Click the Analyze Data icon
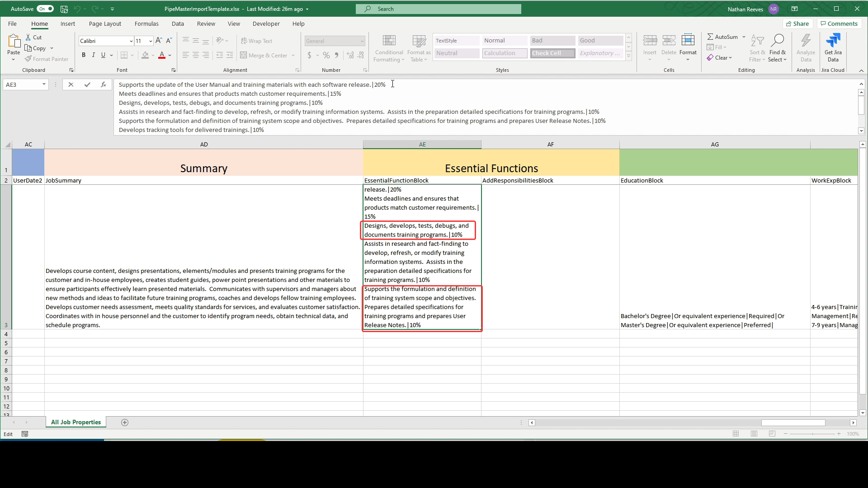The width and height of the screenshot is (868, 488). [x=806, y=41]
